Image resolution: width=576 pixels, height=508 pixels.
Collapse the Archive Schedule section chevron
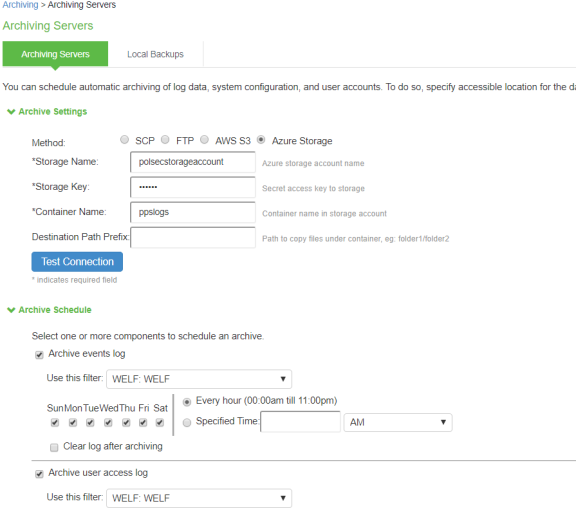[x=11, y=310]
